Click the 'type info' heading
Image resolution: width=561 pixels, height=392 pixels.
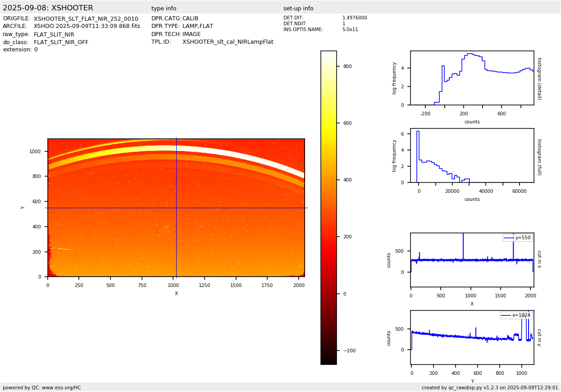[x=164, y=9]
